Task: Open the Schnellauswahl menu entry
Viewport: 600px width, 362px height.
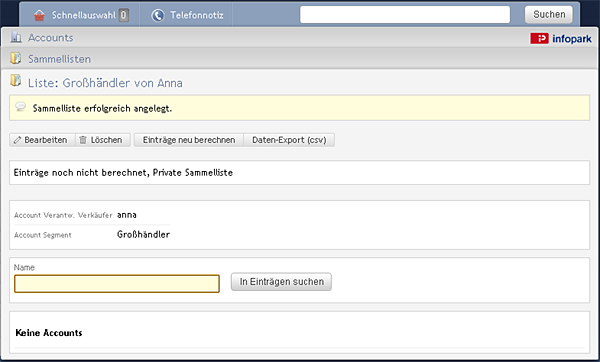Action: (x=84, y=15)
